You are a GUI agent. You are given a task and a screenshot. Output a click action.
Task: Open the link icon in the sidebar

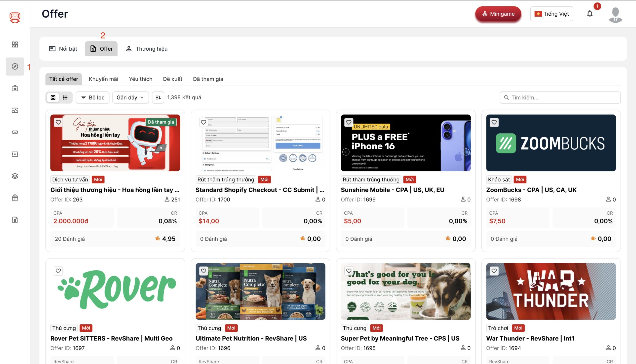[x=15, y=132]
